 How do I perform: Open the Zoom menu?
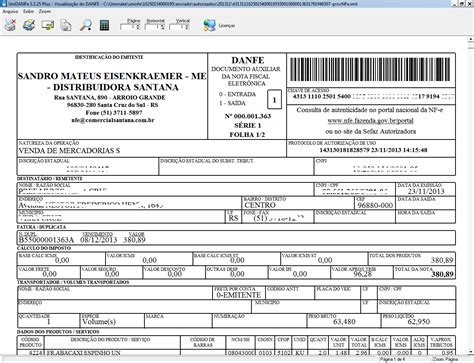coord(45,11)
